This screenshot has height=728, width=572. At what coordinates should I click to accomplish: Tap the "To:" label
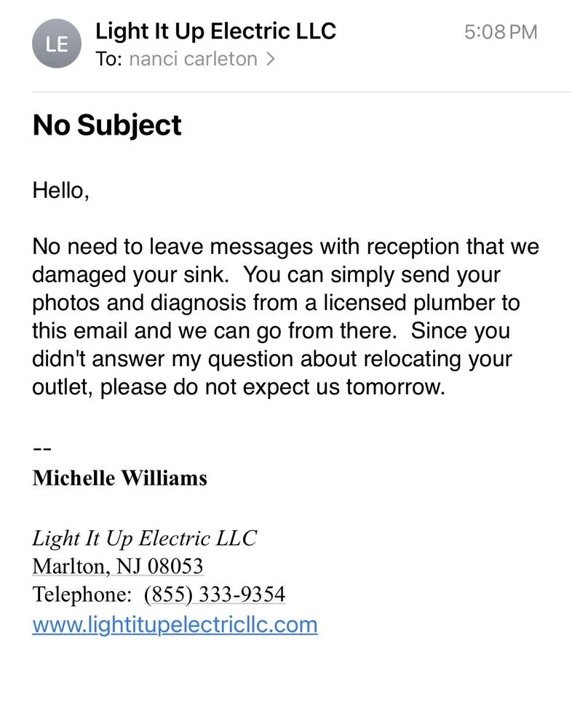pyautogui.click(x=109, y=59)
